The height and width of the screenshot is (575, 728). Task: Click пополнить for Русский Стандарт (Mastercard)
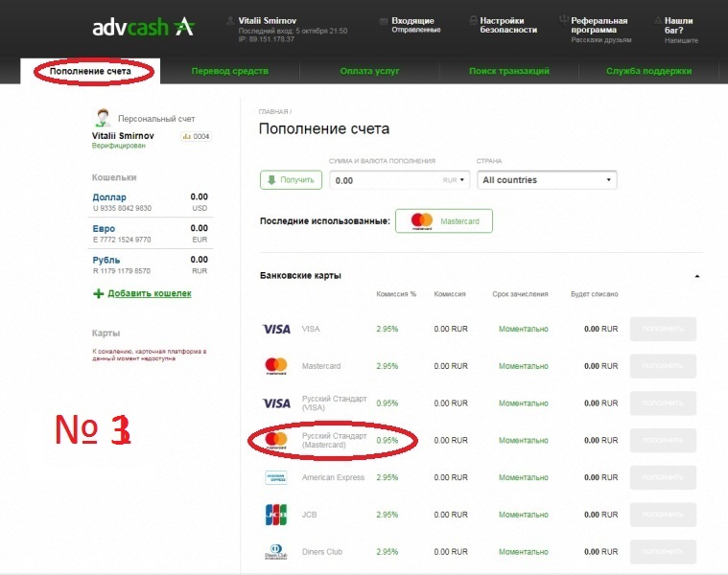[663, 440]
